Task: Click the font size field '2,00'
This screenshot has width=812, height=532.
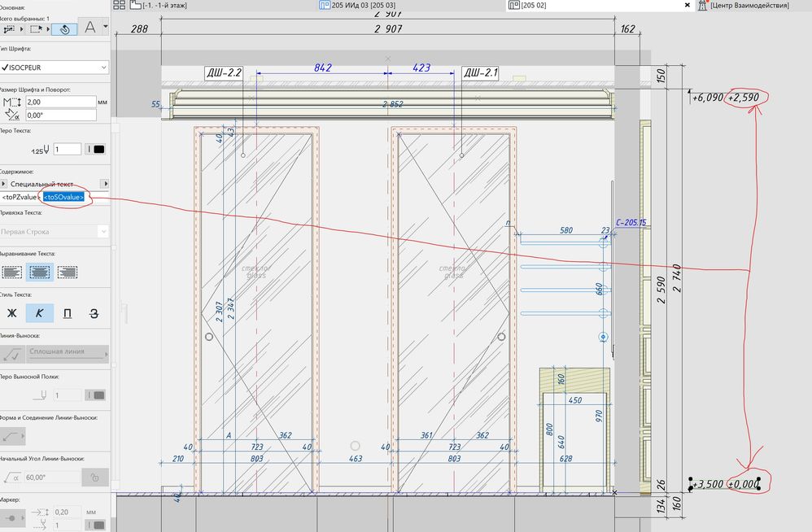Action: click(x=60, y=102)
